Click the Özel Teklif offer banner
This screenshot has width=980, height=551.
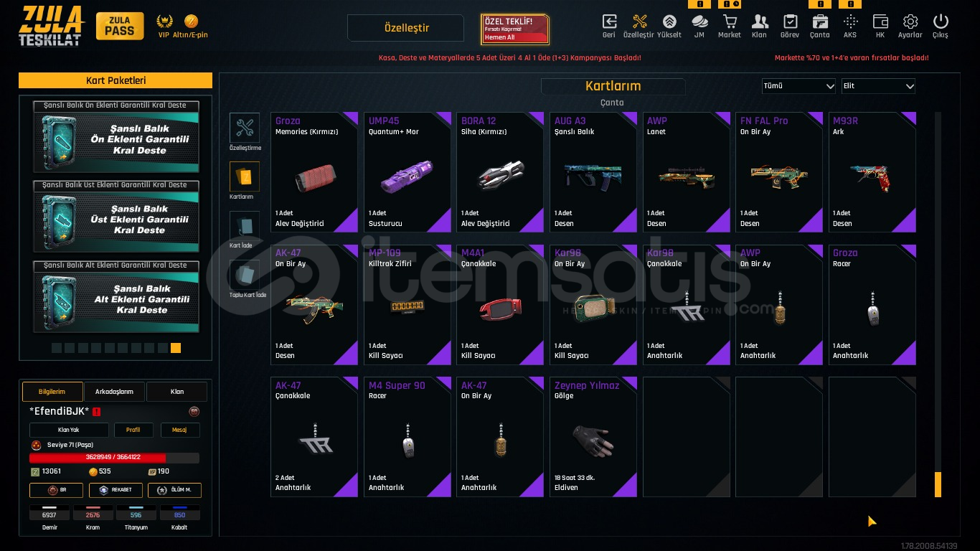coord(515,29)
